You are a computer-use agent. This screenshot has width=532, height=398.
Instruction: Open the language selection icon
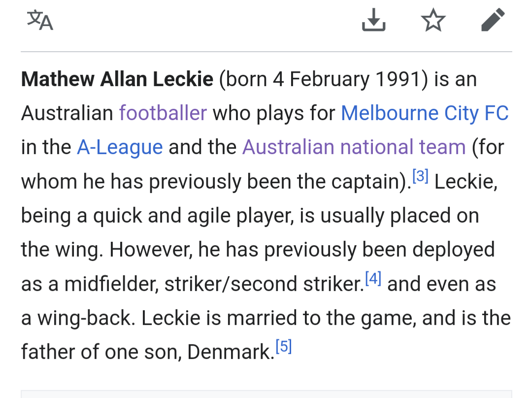[x=40, y=20]
